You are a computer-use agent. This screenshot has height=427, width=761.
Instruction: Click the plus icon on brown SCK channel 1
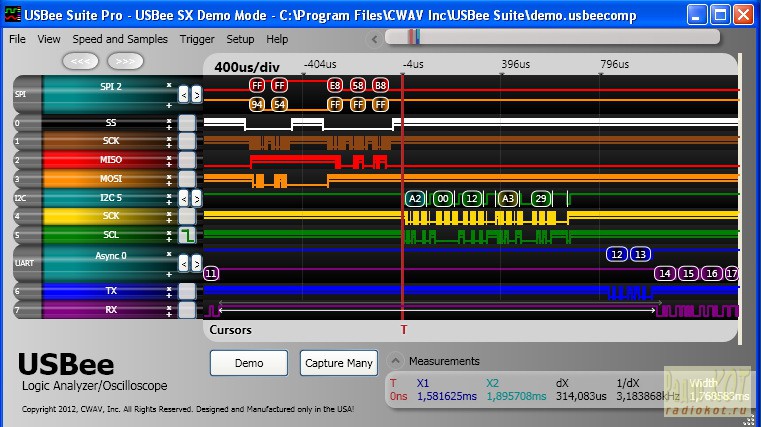pyautogui.click(x=169, y=145)
